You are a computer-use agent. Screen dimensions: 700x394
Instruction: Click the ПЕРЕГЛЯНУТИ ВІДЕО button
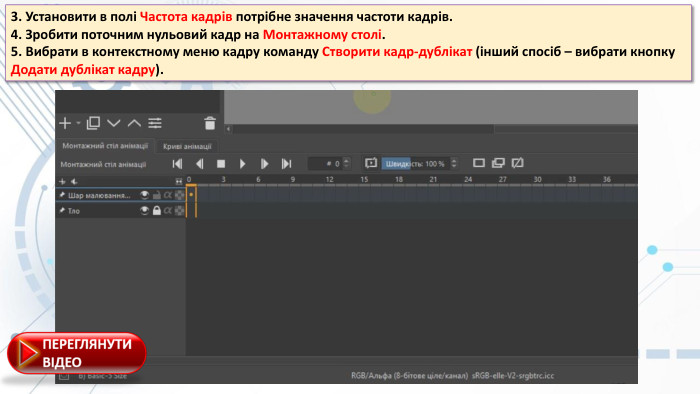pyautogui.click(x=77, y=353)
